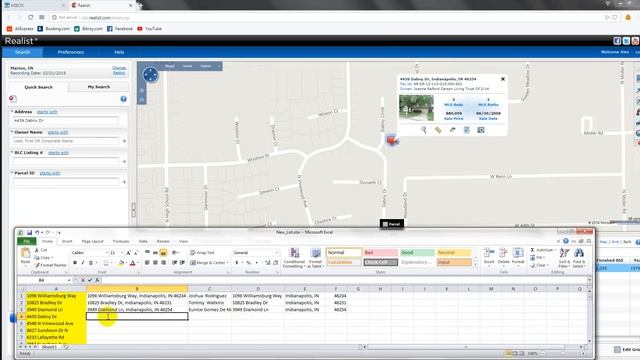
Task: Apply the Good cell style
Action: click(x=417, y=253)
